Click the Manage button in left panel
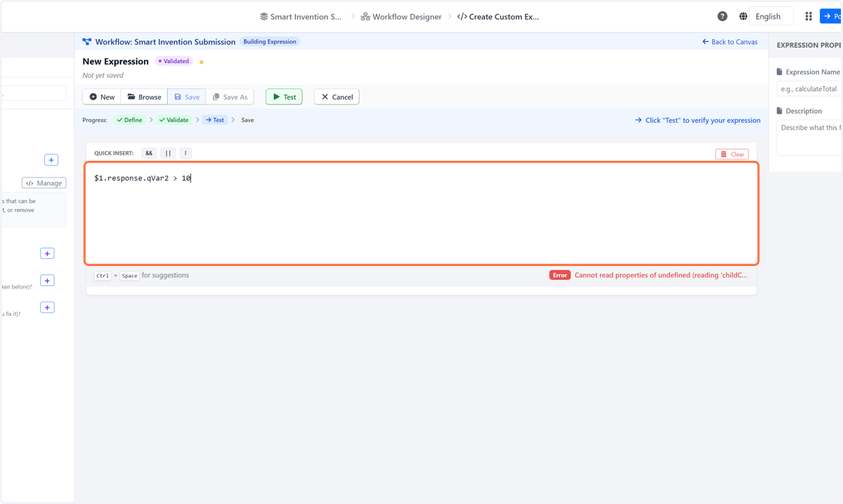Screen dimensions: 843x504 pos(44,183)
